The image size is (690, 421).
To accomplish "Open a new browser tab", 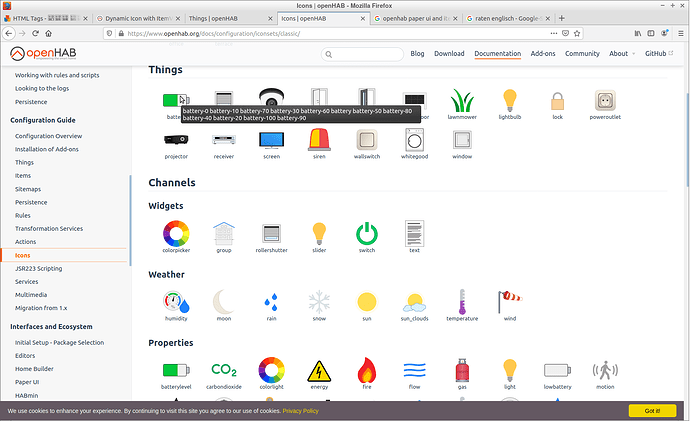I will pyautogui.click(x=562, y=18).
